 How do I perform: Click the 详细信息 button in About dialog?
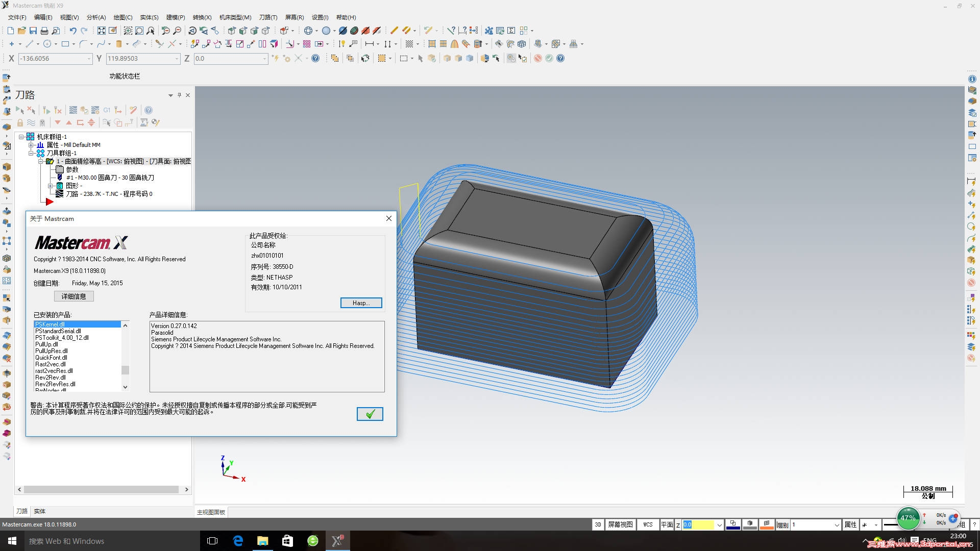point(74,296)
